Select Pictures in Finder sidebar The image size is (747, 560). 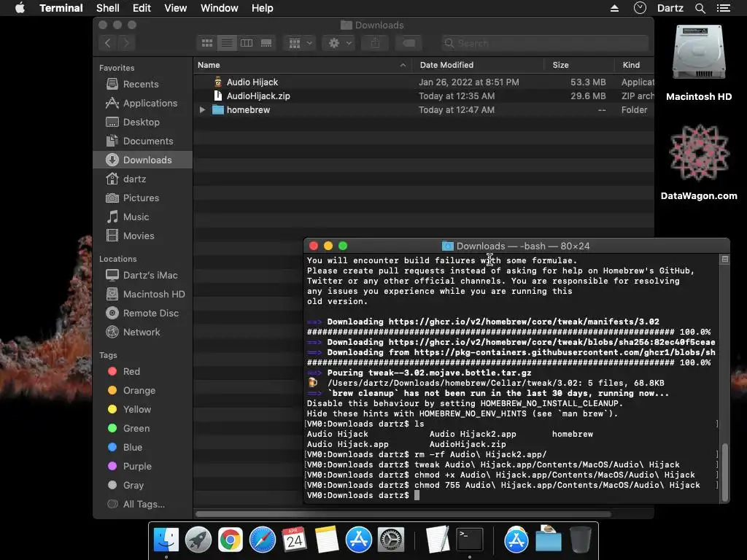pyautogui.click(x=142, y=198)
